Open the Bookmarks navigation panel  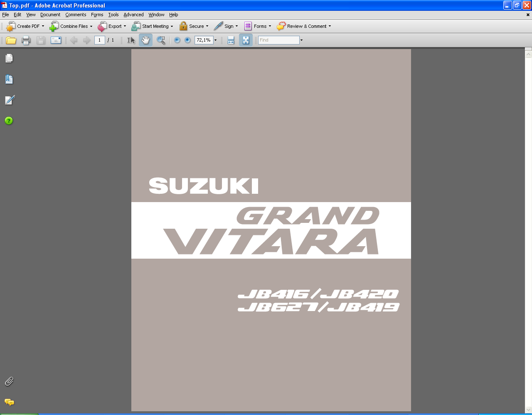pos(9,79)
